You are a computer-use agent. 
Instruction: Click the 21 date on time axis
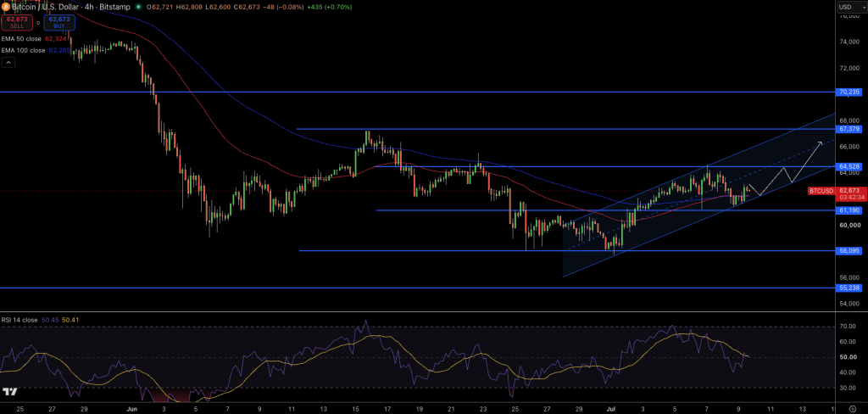click(451, 409)
